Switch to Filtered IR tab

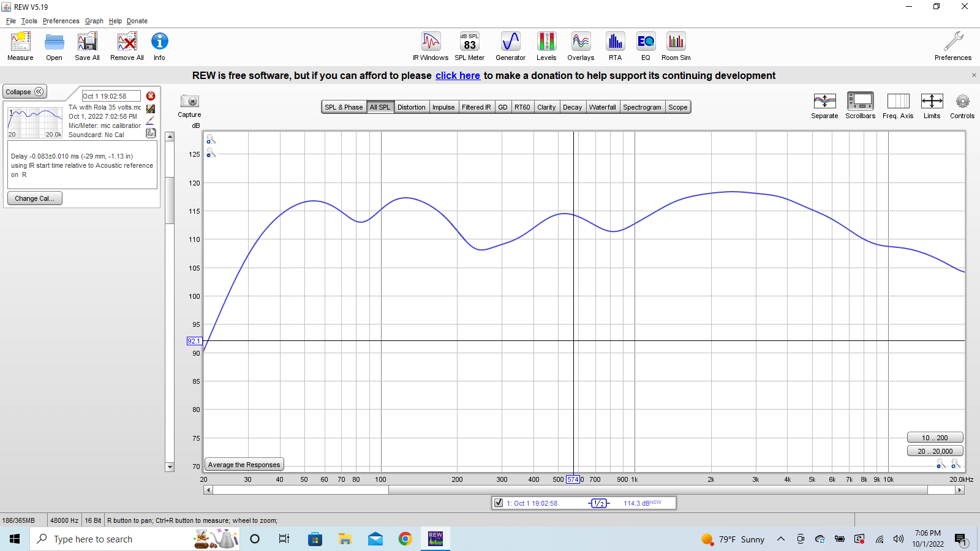coord(476,107)
